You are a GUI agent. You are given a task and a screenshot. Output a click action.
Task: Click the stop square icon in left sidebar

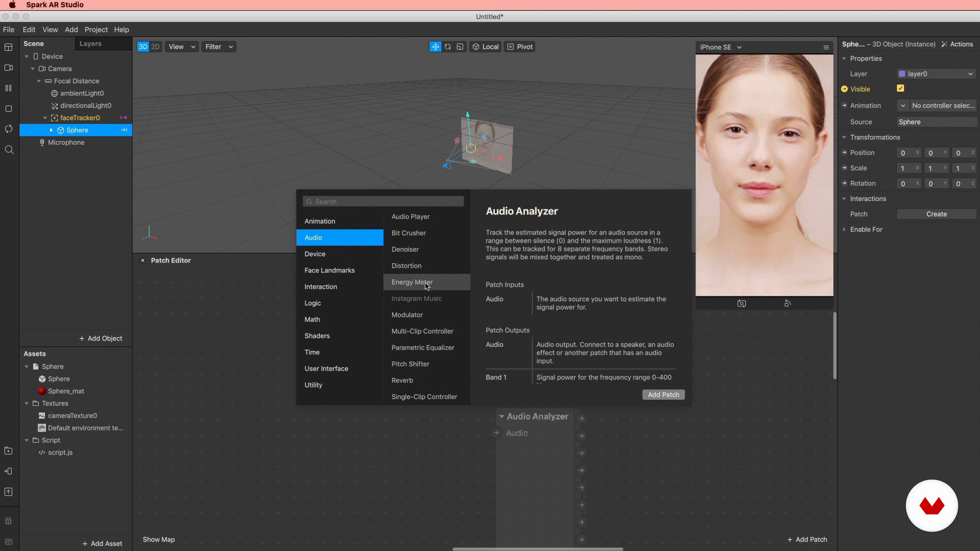coord(8,109)
